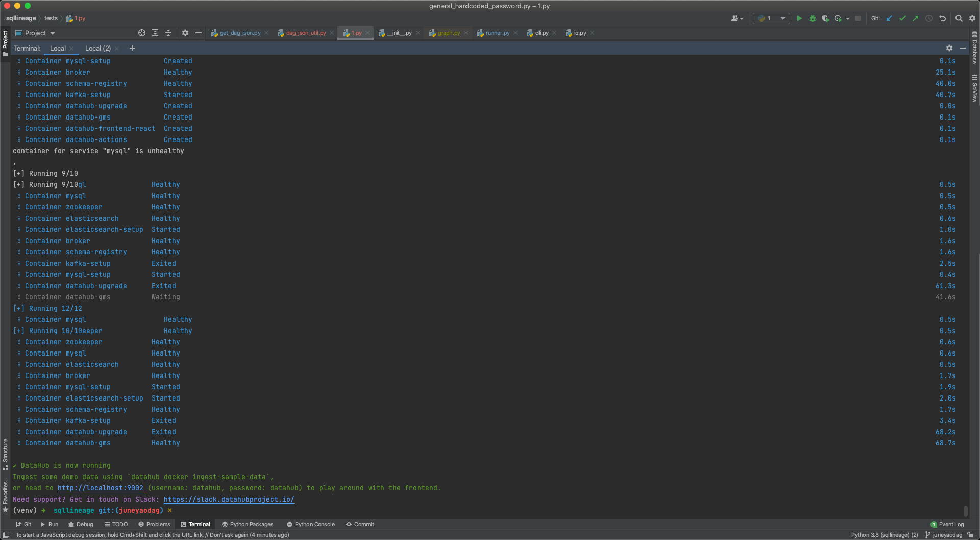Open the SciView side panel

click(x=974, y=89)
